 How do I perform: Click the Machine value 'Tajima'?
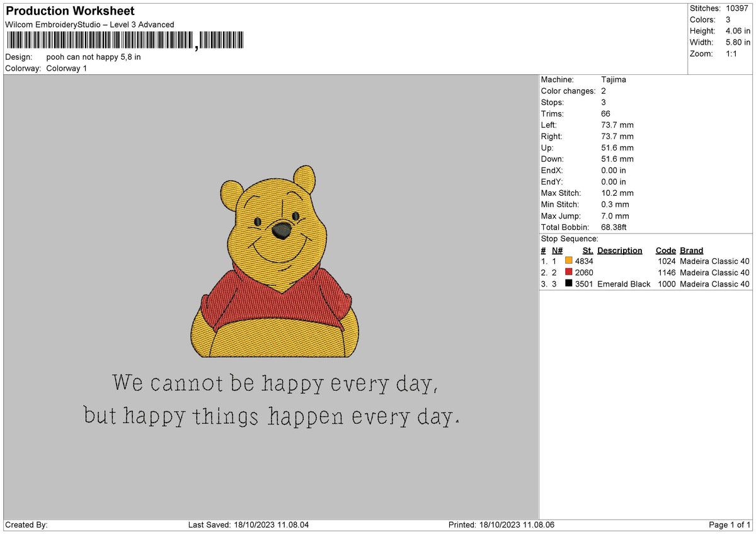[x=614, y=79]
